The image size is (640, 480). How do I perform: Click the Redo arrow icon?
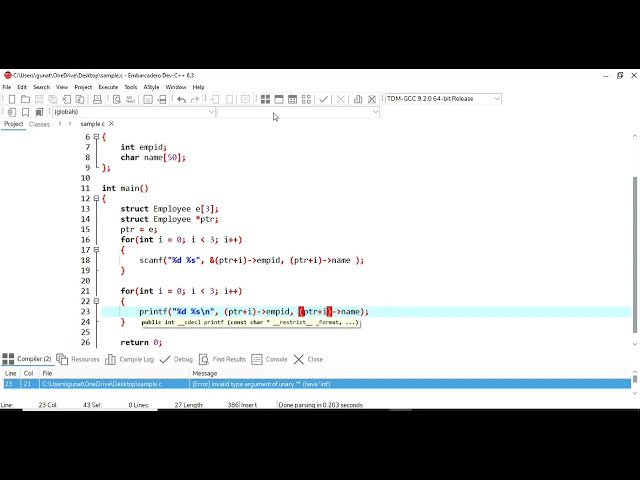[195, 99]
